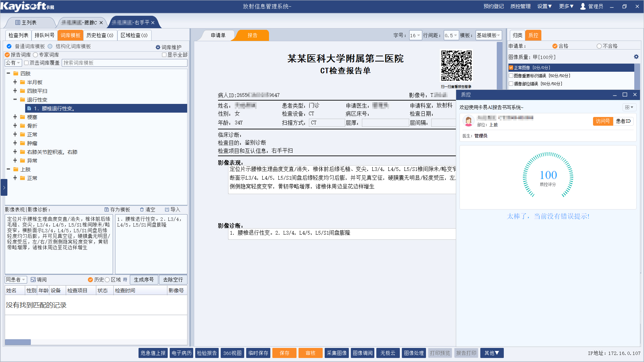Click the 清空 trash icon
The image size is (644, 362).
coord(142,209)
